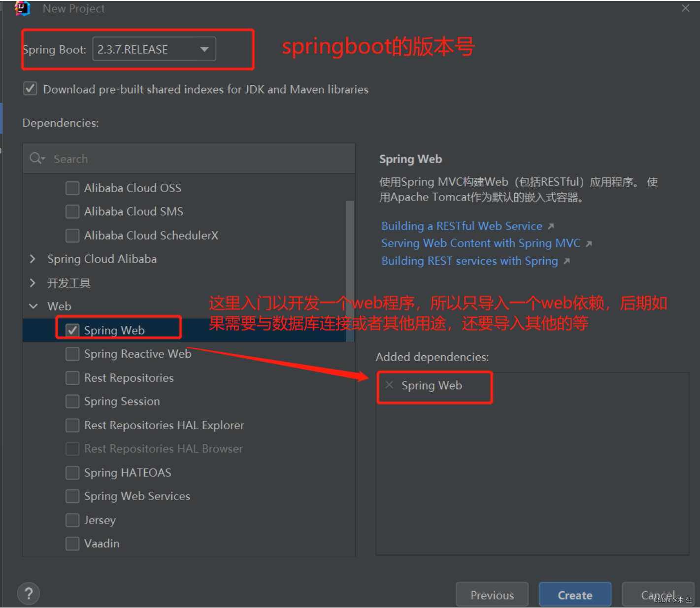The image size is (700, 608).
Task: Check Spring HATEOAS dependency
Action: (x=72, y=473)
